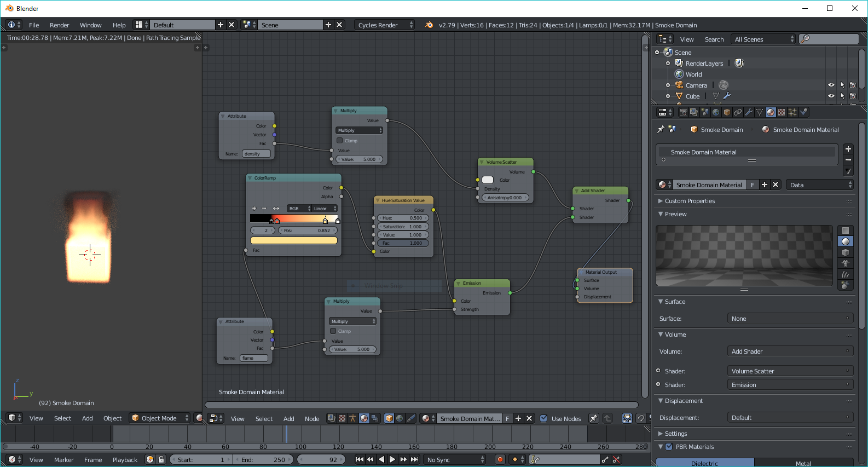The width and height of the screenshot is (868, 467).
Task: Open the File menu
Action: (x=34, y=25)
